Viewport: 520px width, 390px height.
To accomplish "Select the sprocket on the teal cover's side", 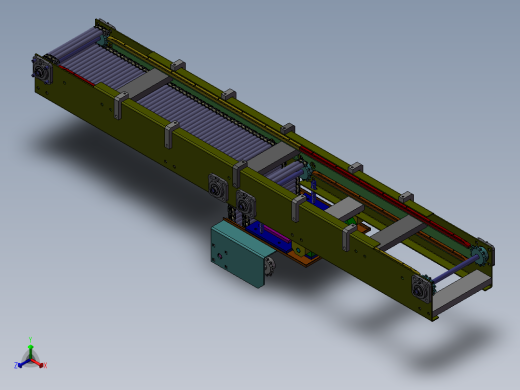I will [269, 265].
